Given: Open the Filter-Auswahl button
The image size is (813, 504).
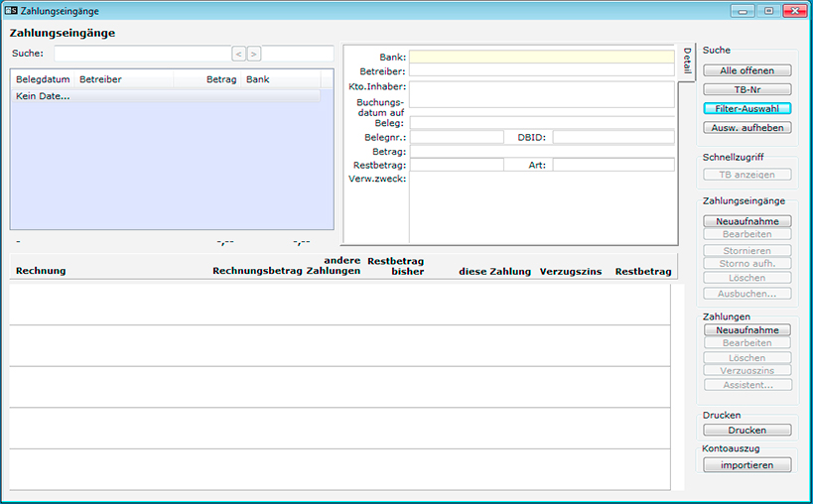Looking at the screenshot, I should pyautogui.click(x=747, y=108).
